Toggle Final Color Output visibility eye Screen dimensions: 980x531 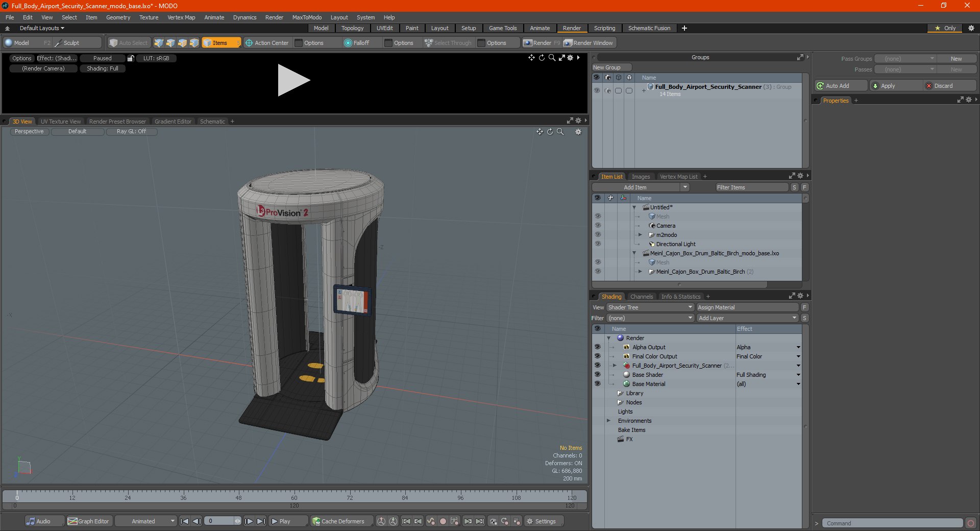pos(597,356)
